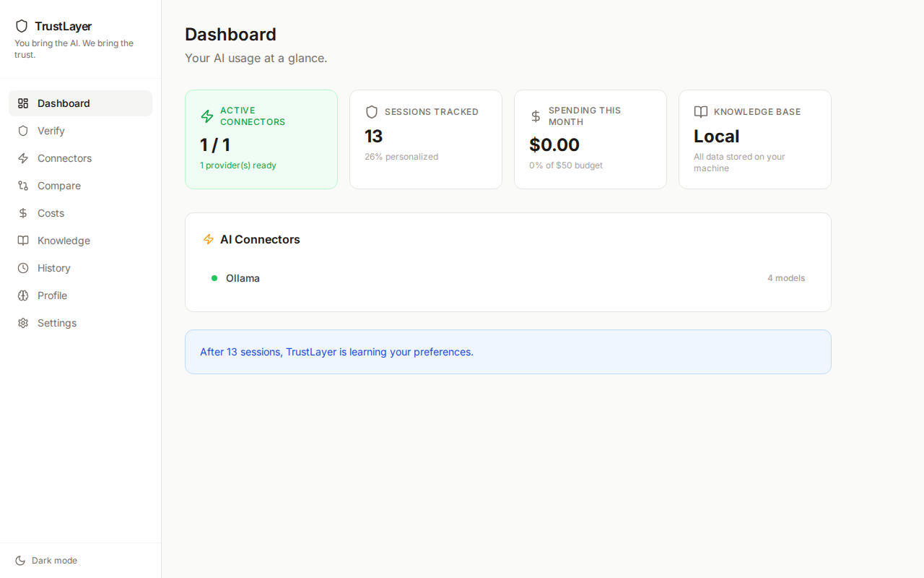
Task: Open the Active Connectors card
Action: pos(261,139)
